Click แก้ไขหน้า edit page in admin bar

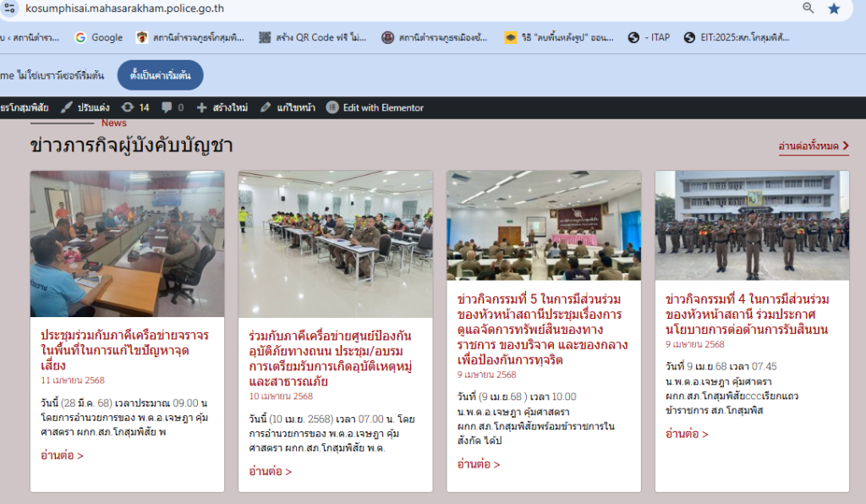[288, 107]
